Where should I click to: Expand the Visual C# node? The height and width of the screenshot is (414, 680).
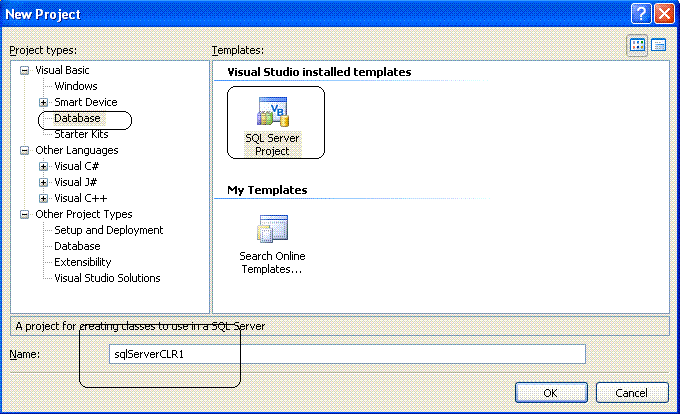click(x=43, y=166)
